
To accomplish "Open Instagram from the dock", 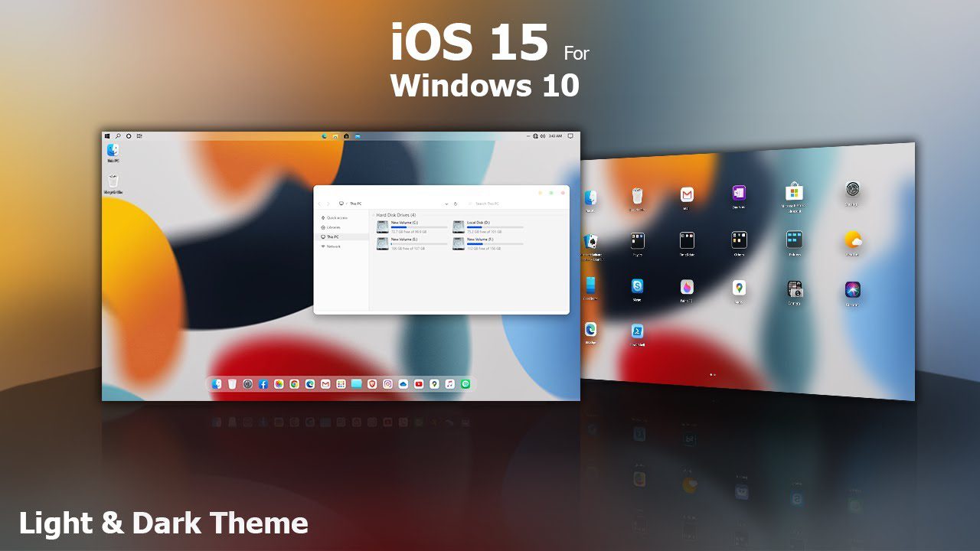I will tap(387, 384).
